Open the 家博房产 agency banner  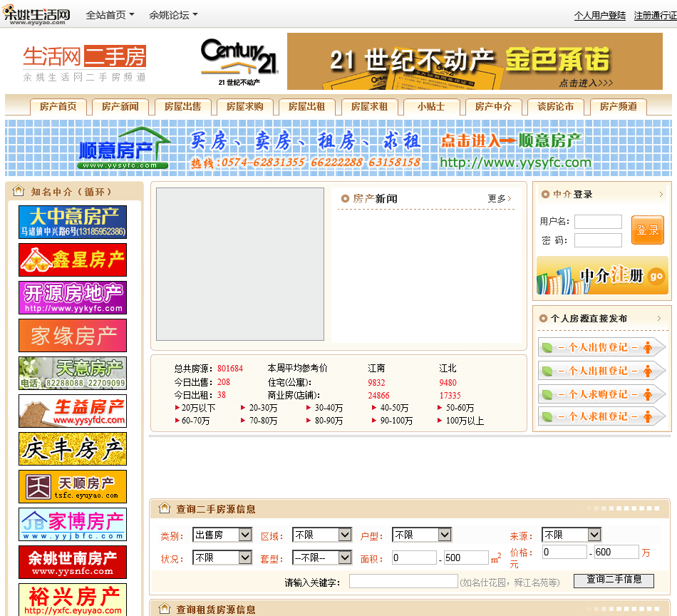(x=73, y=525)
